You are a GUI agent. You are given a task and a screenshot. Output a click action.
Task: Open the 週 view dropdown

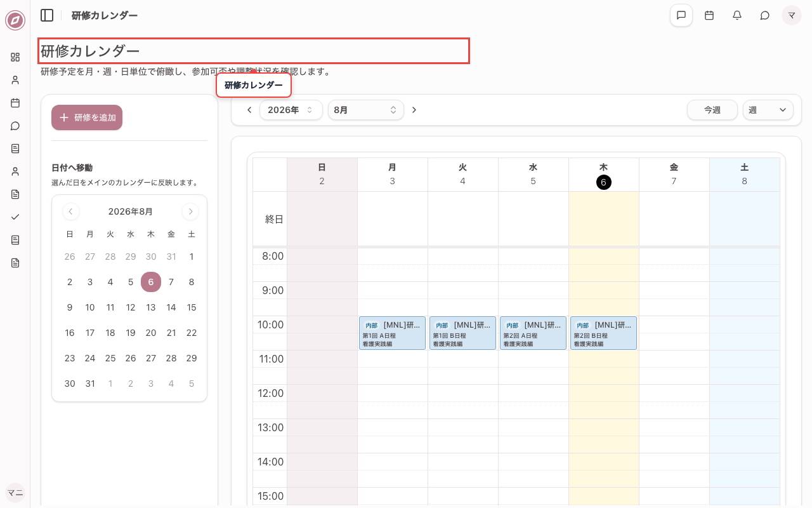[x=768, y=110]
